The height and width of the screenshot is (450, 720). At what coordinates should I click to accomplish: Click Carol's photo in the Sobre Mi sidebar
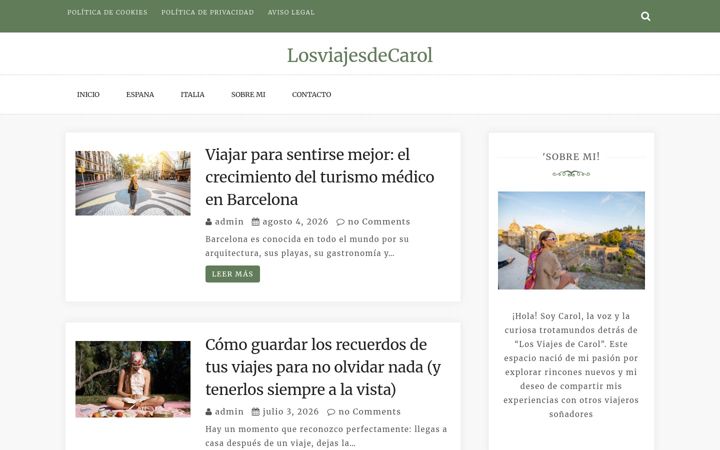point(571,241)
